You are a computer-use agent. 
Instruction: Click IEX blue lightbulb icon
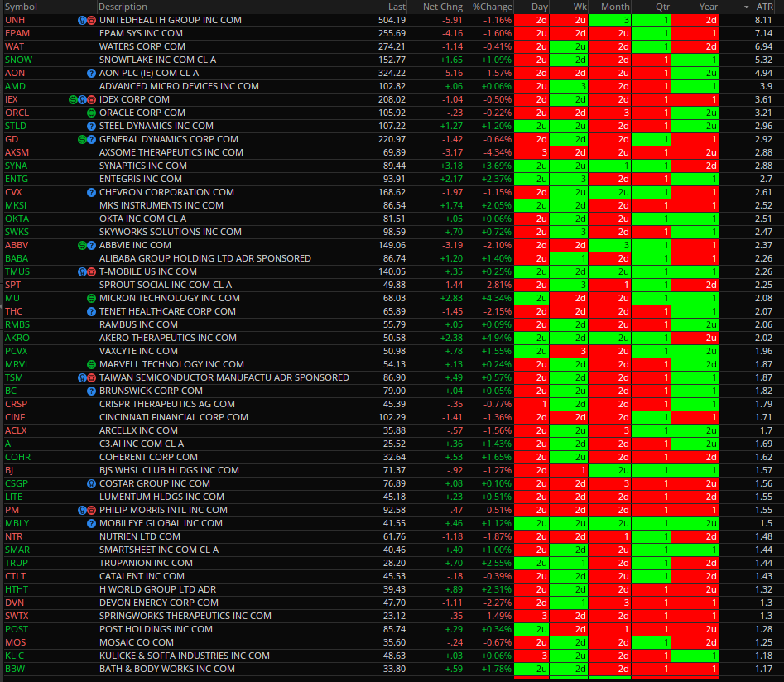click(83, 100)
